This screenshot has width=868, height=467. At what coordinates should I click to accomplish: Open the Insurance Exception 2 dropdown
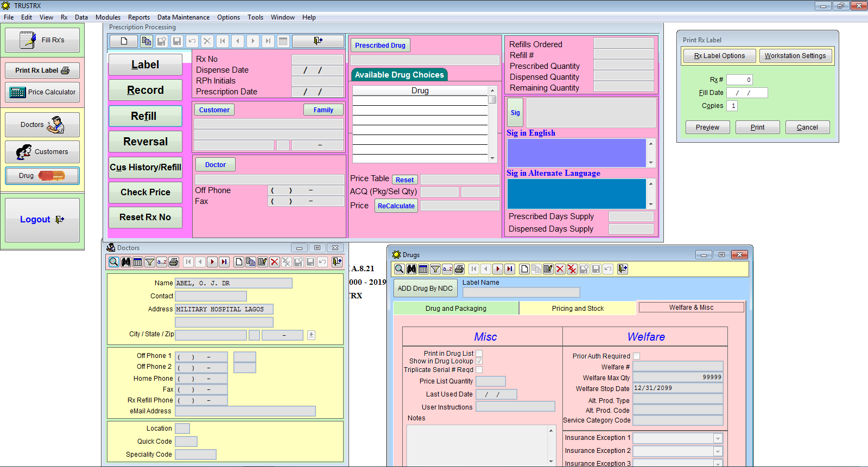click(x=718, y=451)
